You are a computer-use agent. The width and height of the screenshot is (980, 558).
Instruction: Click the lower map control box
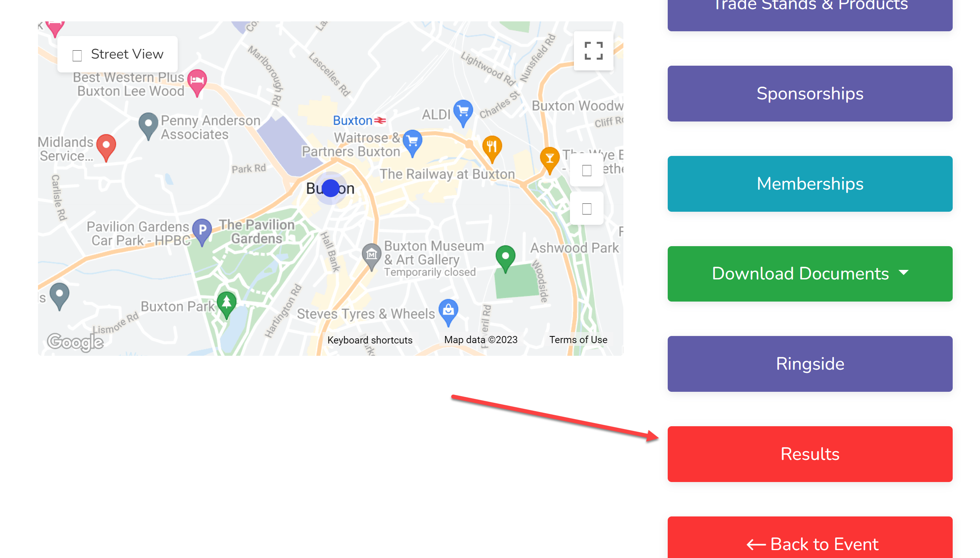587,209
